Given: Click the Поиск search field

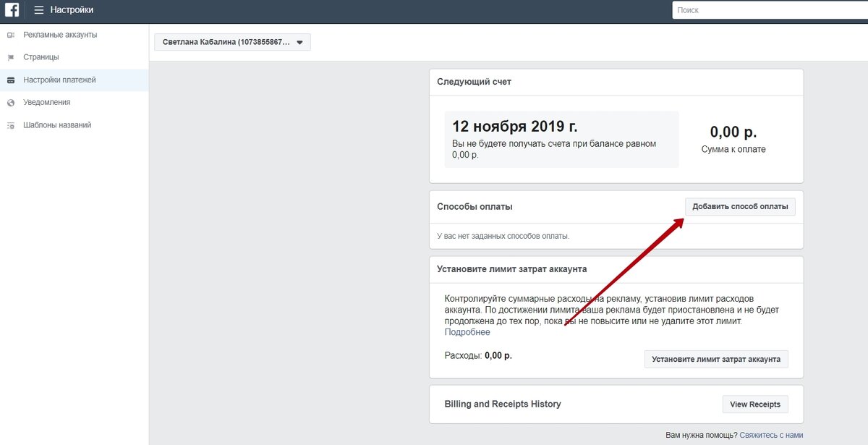Looking at the screenshot, I should (x=770, y=10).
